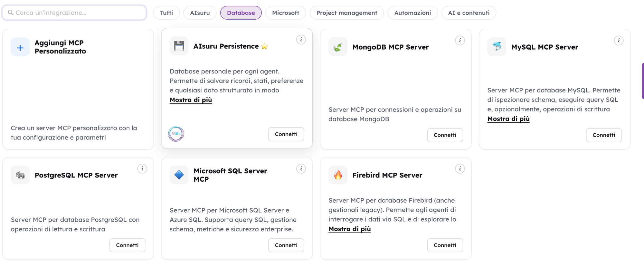Select the Database filter tab

click(241, 13)
